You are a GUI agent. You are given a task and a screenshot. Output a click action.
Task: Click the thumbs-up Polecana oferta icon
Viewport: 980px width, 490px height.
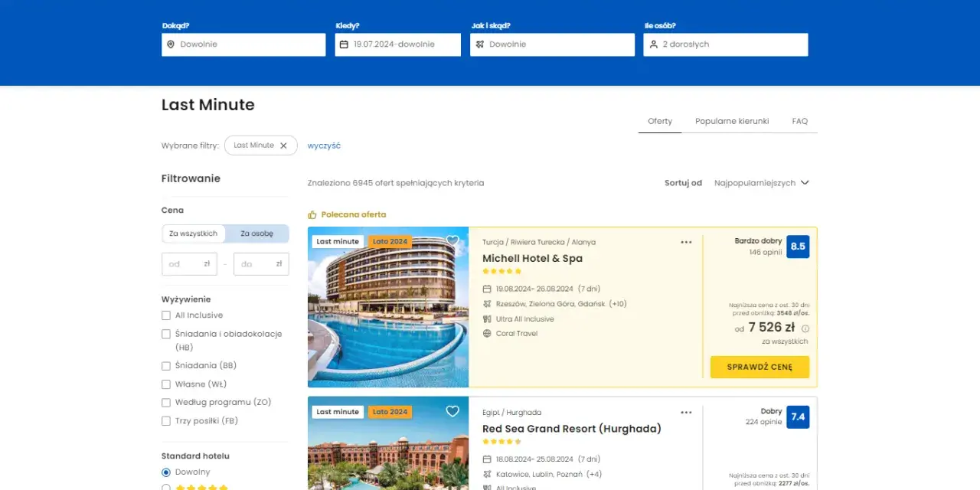[312, 215]
